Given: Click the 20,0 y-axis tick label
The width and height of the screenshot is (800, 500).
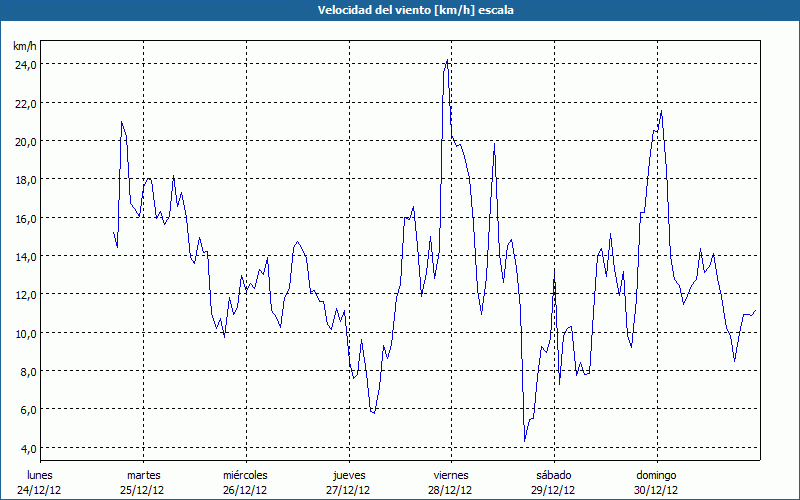Looking at the screenshot, I should [25, 141].
